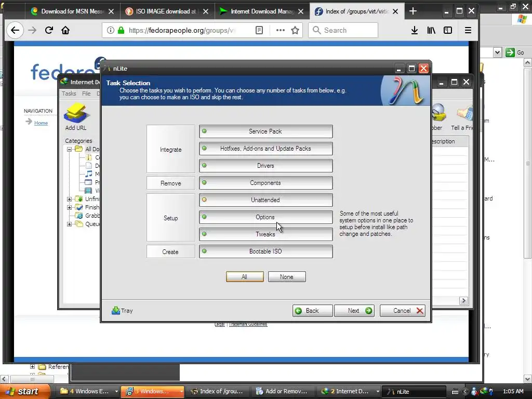The image size is (532, 399).
Task: Toggle the Tweaks task
Action: tap(265, 234)
